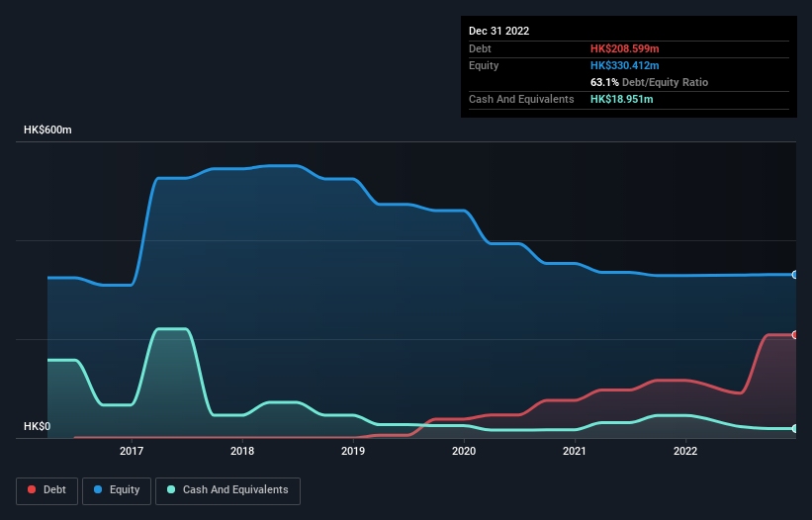Click the 63.1% Debt/Equity Ratio text
812x520 pixels.
coord(650,82)
